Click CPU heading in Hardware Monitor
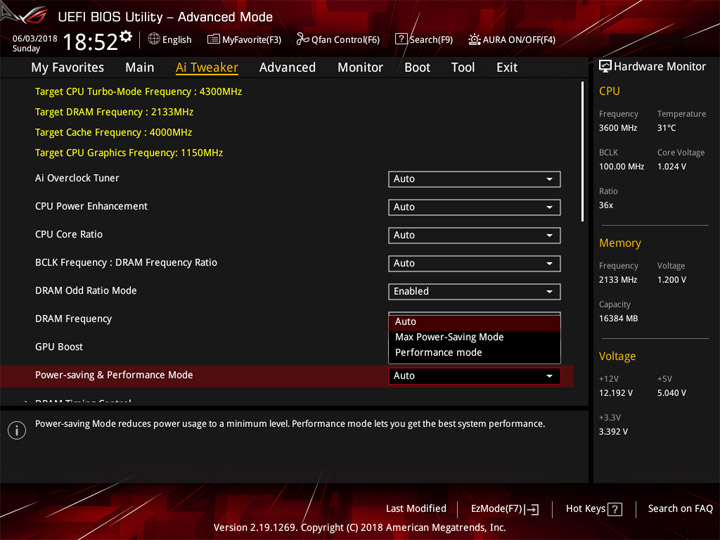This screenshot has height=540, width=720. tap(609, 91)
